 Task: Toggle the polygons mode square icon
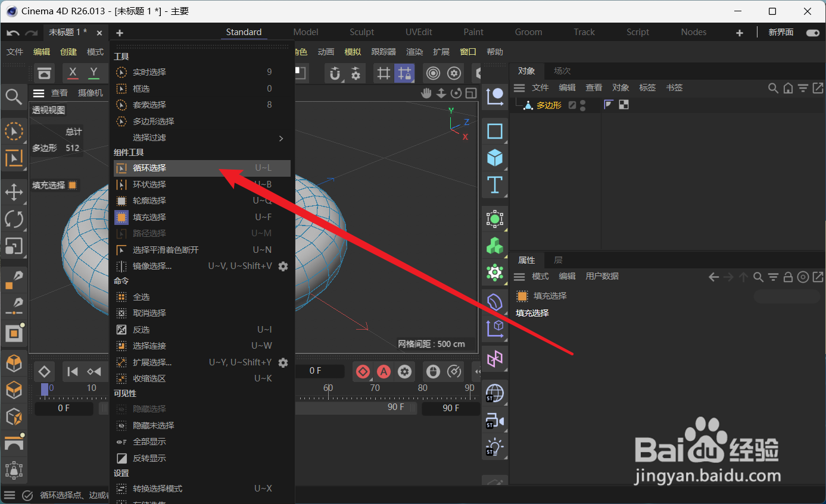pyautogui.click(x=14, y=333)
